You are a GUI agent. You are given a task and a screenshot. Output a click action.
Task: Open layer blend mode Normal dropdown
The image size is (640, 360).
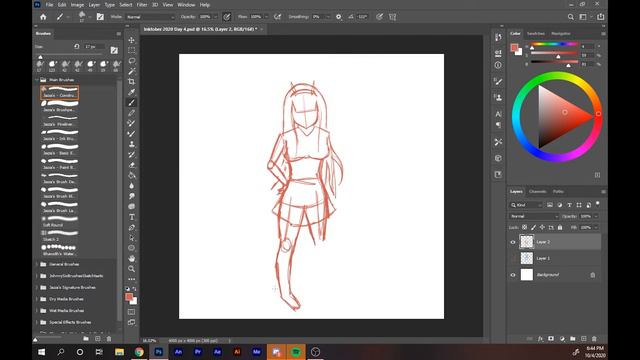click(534, 216)
